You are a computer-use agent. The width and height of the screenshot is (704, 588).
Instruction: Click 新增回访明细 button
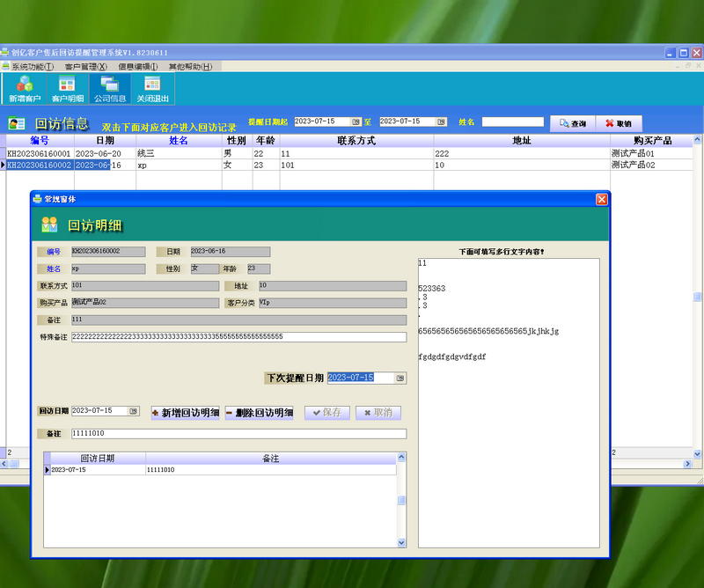[x=186, y=412]
